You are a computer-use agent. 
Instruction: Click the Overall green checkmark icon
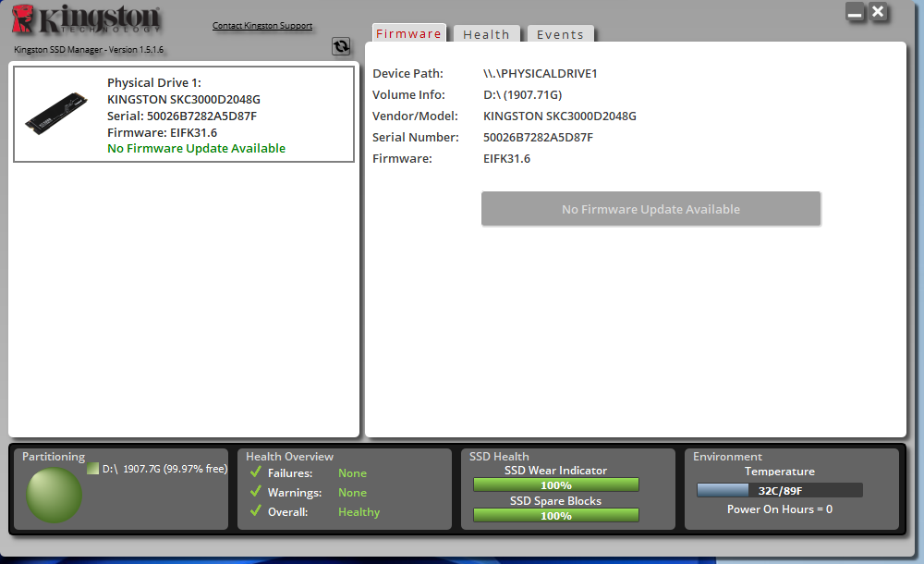click(x=256, y=511)
